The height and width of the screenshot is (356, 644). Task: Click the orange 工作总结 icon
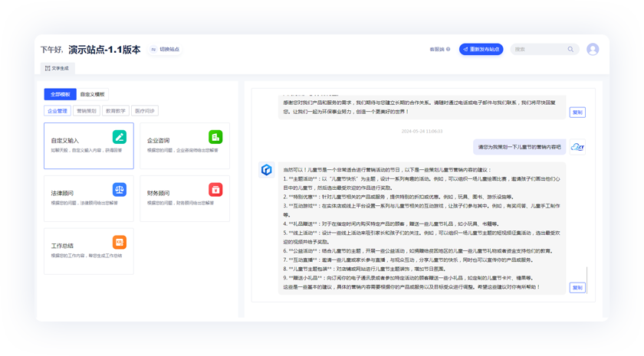(x=119, y=242)
